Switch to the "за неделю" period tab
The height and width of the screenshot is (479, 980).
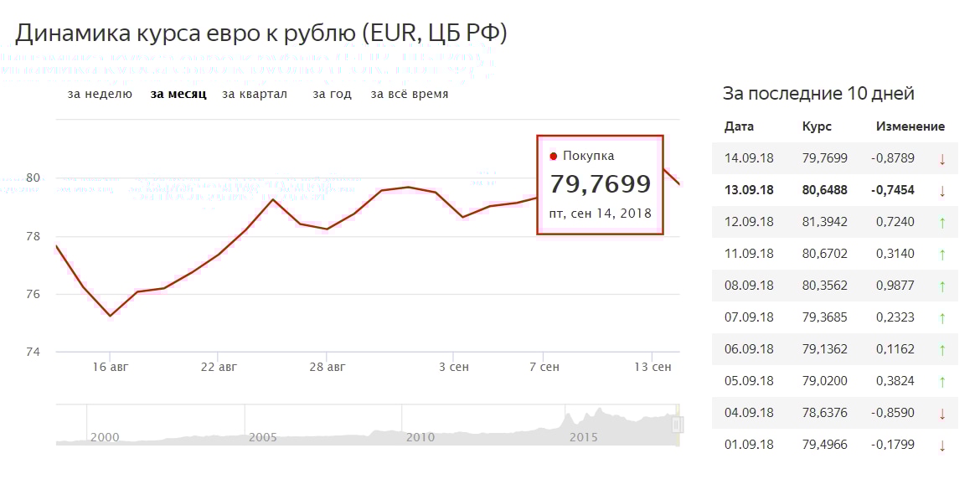100,95
